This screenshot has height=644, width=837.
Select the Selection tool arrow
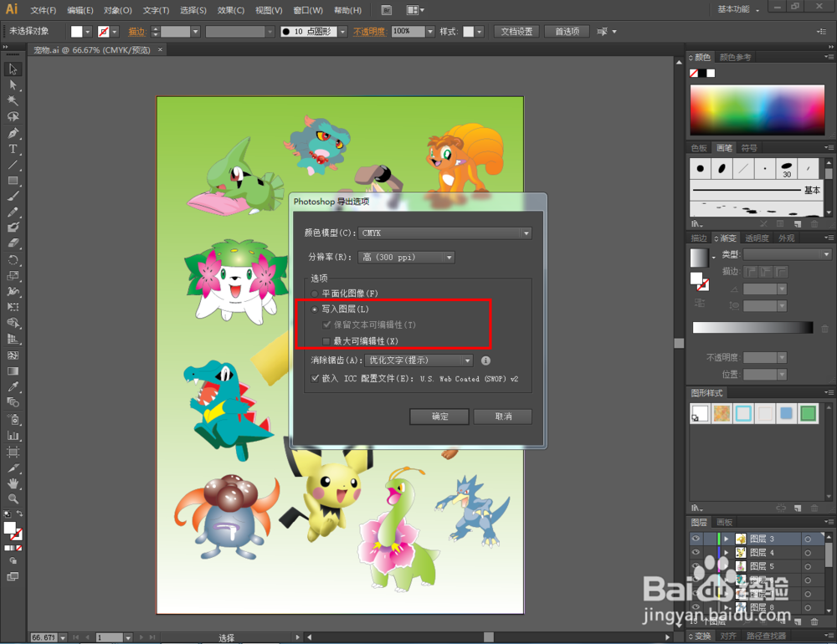13,69
